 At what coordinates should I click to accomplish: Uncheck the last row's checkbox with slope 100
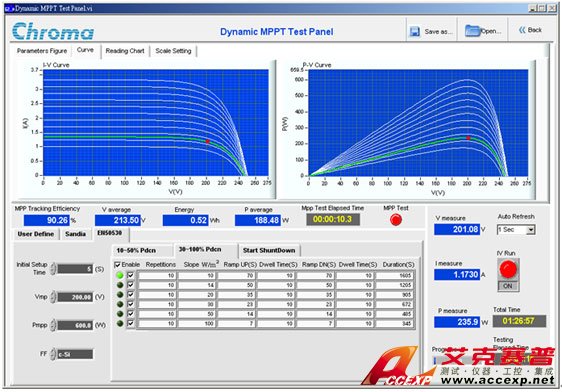tap(130, 323)
